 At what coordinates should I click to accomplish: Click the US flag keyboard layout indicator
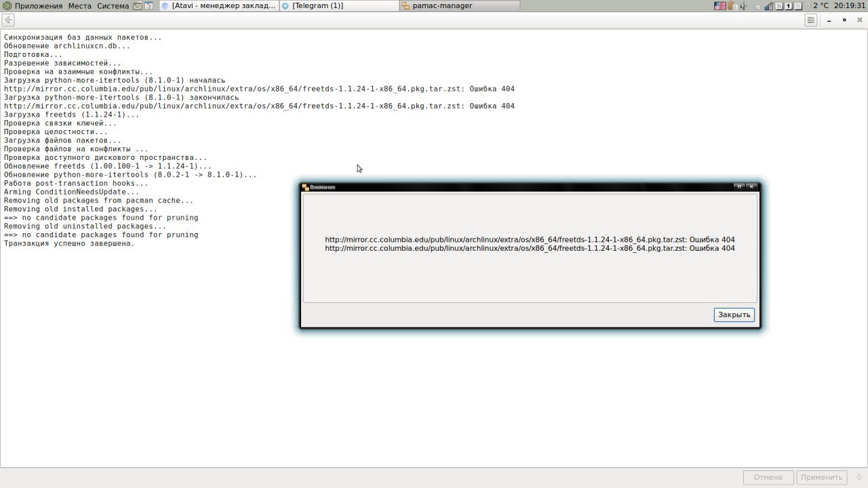(x=720, y=6)
